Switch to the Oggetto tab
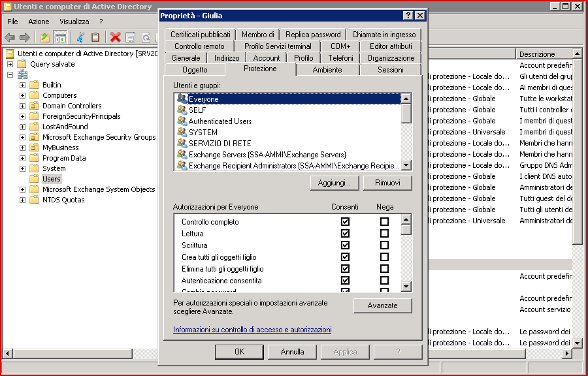Image resolution: width=588 pixels, height=376 pixels. point(195,70)
